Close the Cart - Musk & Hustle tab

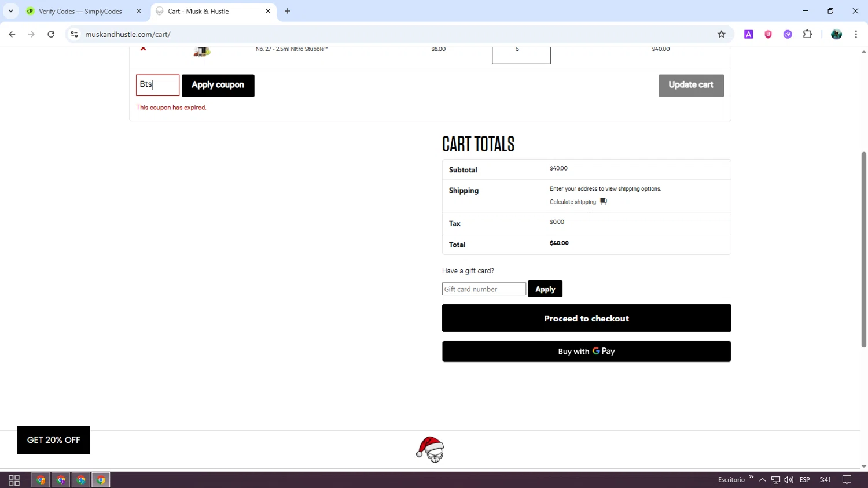pyautogui.click(x=268, y=11)
